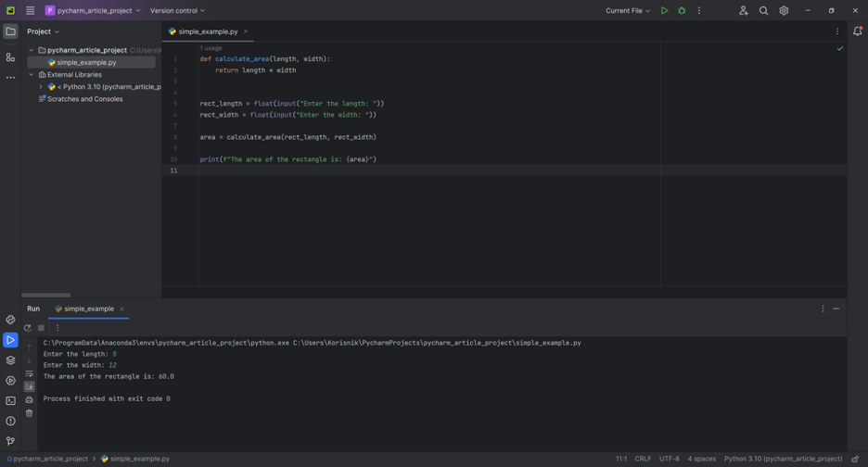Clear console with trash icon

30,413
